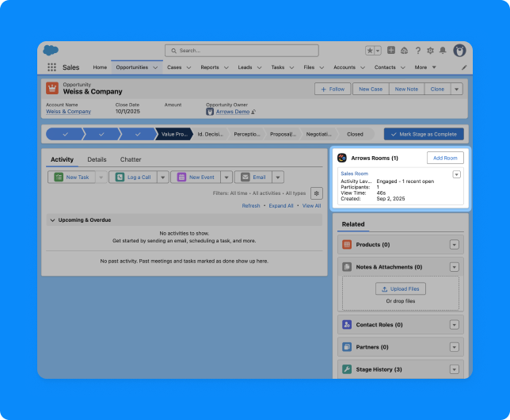Viewport: 510px width, 420px height.
Task: Click the Email button
Action: [x=253, y=178]
